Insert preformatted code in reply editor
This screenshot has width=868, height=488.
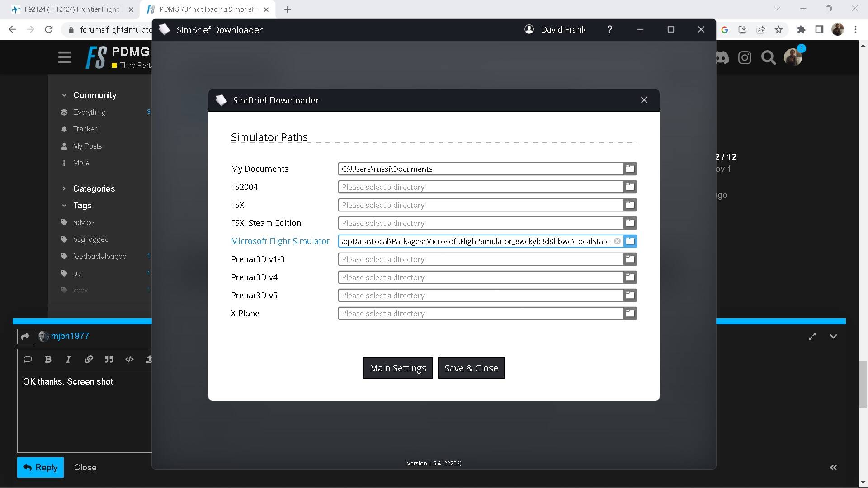click(x=129, y=359)
